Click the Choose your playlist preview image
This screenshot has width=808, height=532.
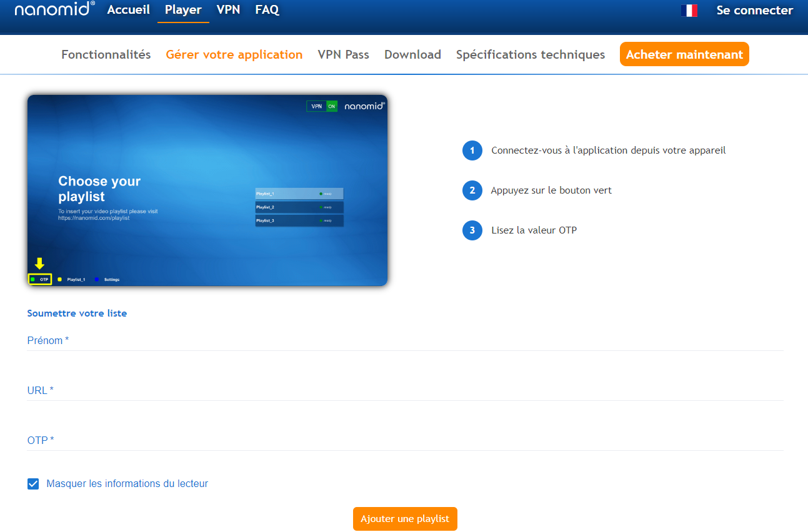click(207, 190)
